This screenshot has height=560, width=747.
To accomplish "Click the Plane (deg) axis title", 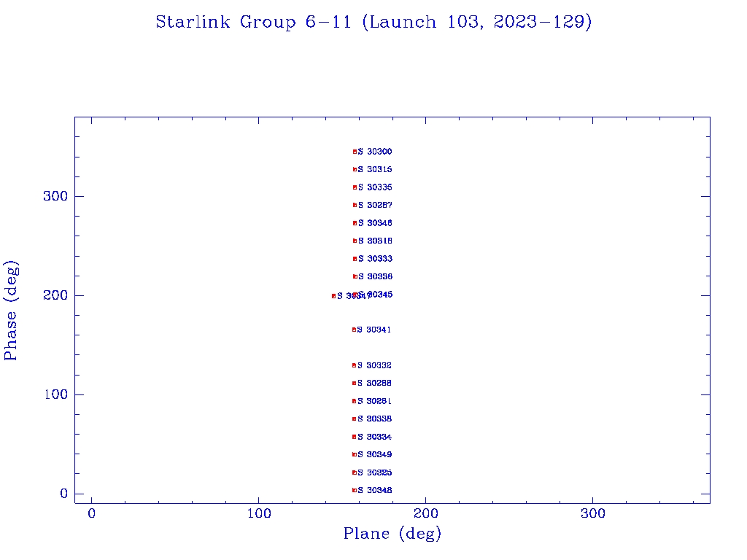I will [x=392, y=534].
